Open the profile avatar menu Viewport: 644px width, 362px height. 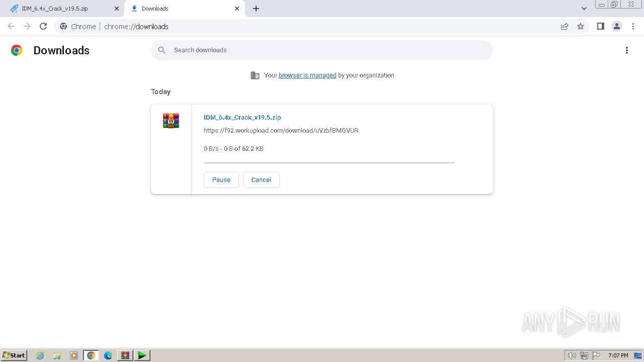pyautogui.click(x=617, y=26)
